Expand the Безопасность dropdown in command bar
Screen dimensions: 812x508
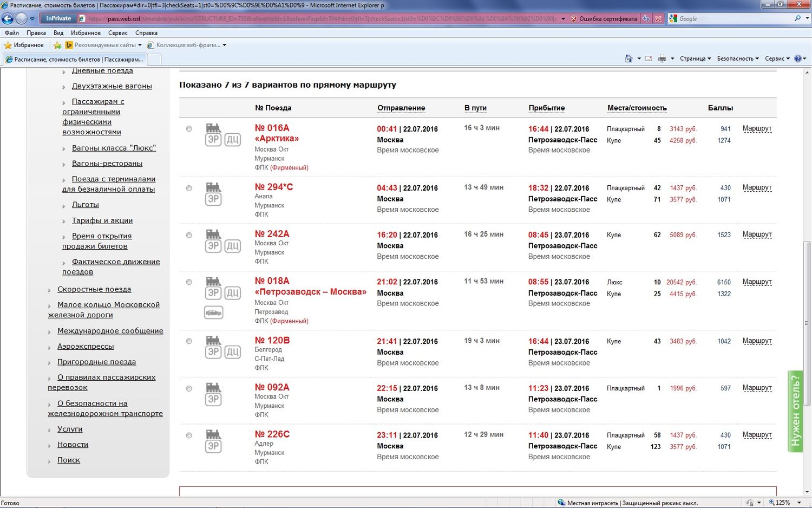click(737, 58)
